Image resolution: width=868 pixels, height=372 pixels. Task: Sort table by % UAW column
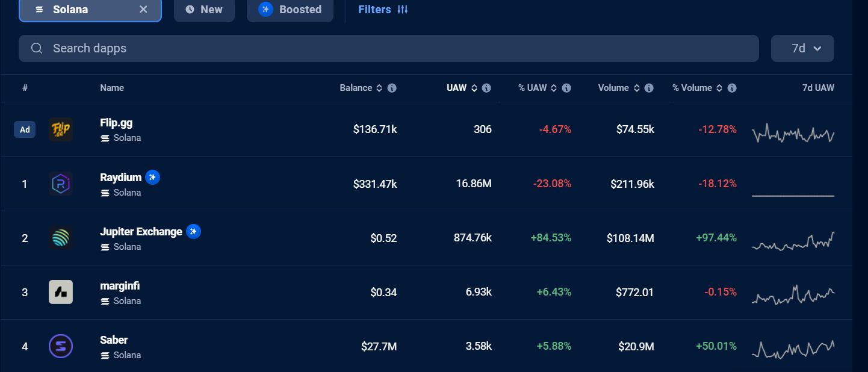pos(538,88)
